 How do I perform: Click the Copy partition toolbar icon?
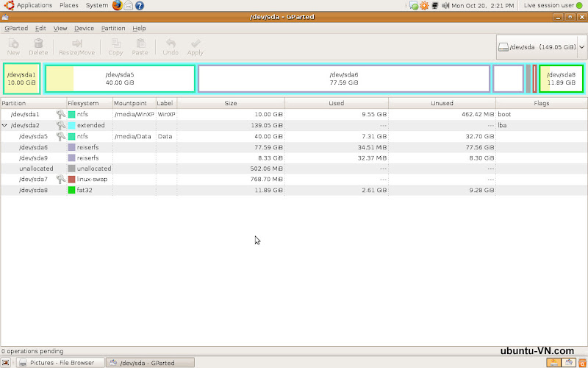115,47
